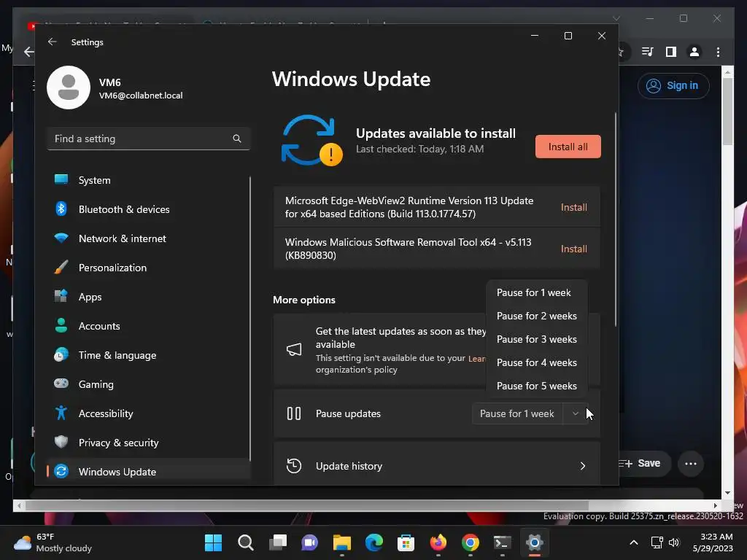Choose Pause for 4 weeks option
The width and height of the screenshot is (747, 560).
[537, 362]
